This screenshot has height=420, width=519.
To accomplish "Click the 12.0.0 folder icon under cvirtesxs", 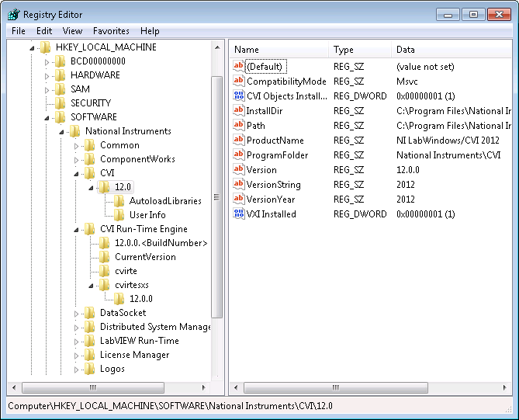I will [x=119, y=299].
